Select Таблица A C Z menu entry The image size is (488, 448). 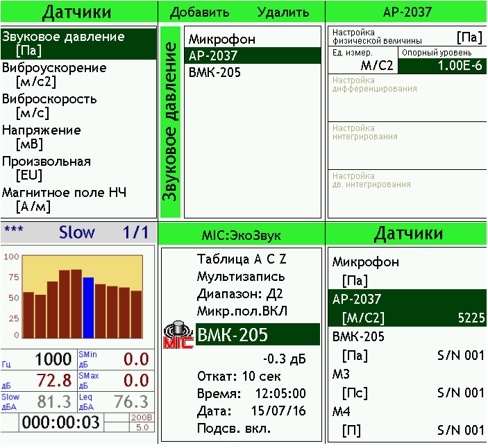point(242,259)
